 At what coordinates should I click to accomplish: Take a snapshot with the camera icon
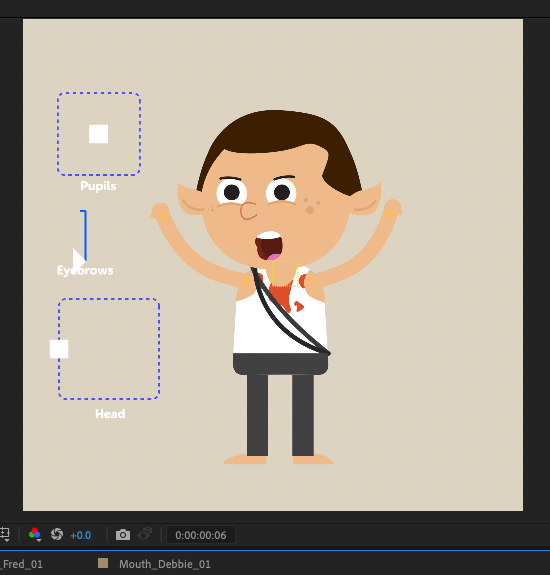pyautogui.click(x=123, y=535)
